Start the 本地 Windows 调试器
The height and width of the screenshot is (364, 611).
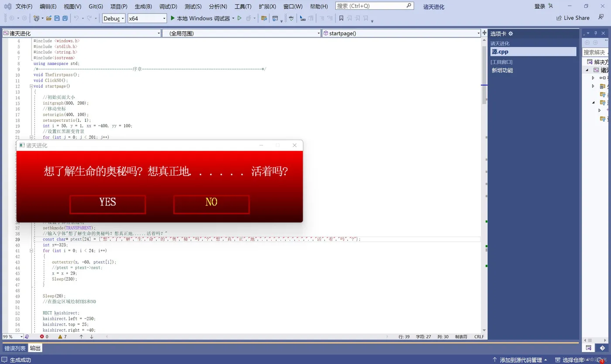click(x=199, y=18)
